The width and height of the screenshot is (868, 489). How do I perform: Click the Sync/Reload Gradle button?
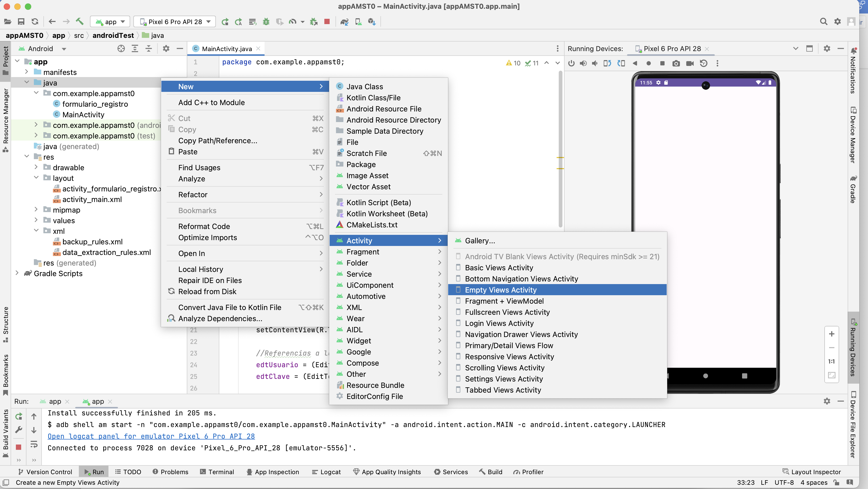click(x=36, y=21)
